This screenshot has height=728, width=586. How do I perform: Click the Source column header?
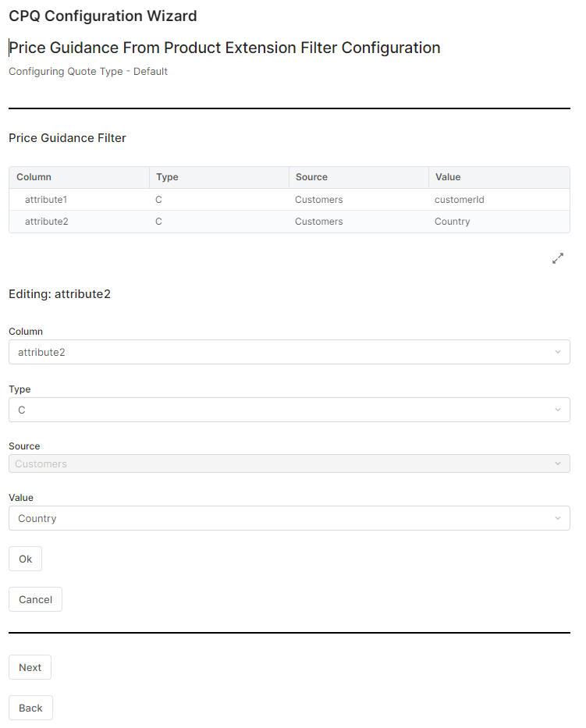[311, 177]
